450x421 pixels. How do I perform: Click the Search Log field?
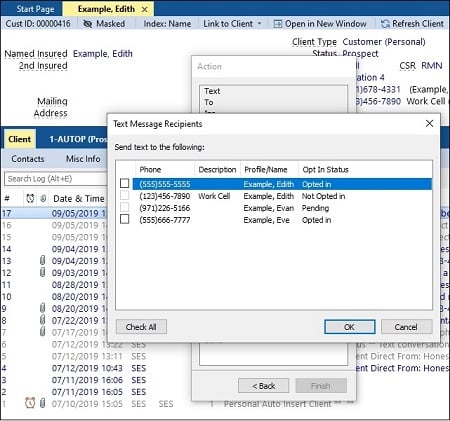(x=55, y=179)
